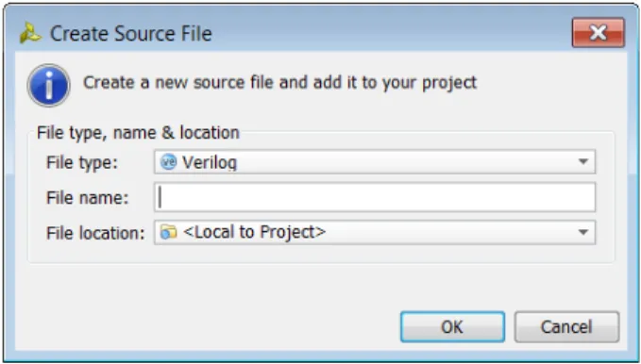Click the "Create Source File" title text
This screenshot has width=641, height=364.
131,34
